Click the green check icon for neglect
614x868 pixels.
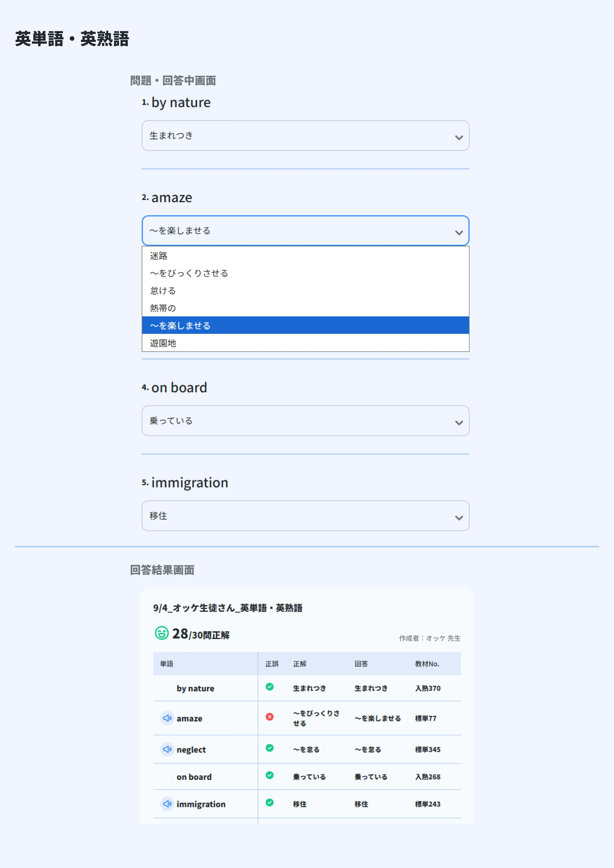[269, 748]
